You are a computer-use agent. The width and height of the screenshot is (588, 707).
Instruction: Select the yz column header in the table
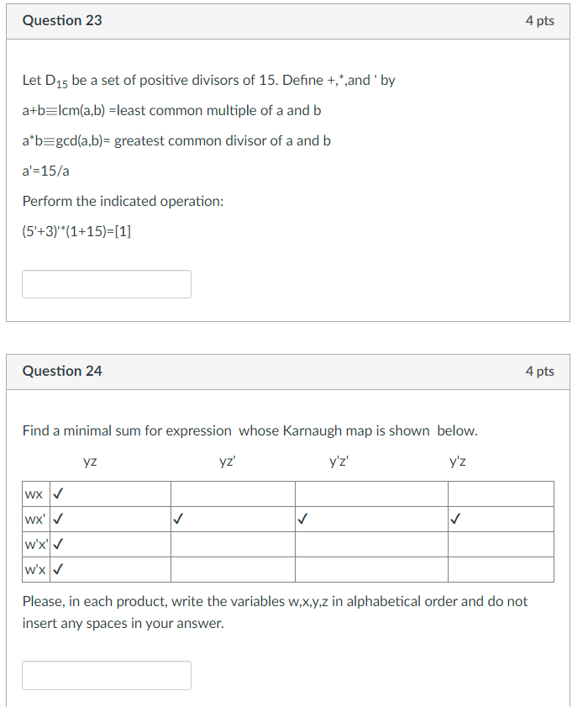89,461
